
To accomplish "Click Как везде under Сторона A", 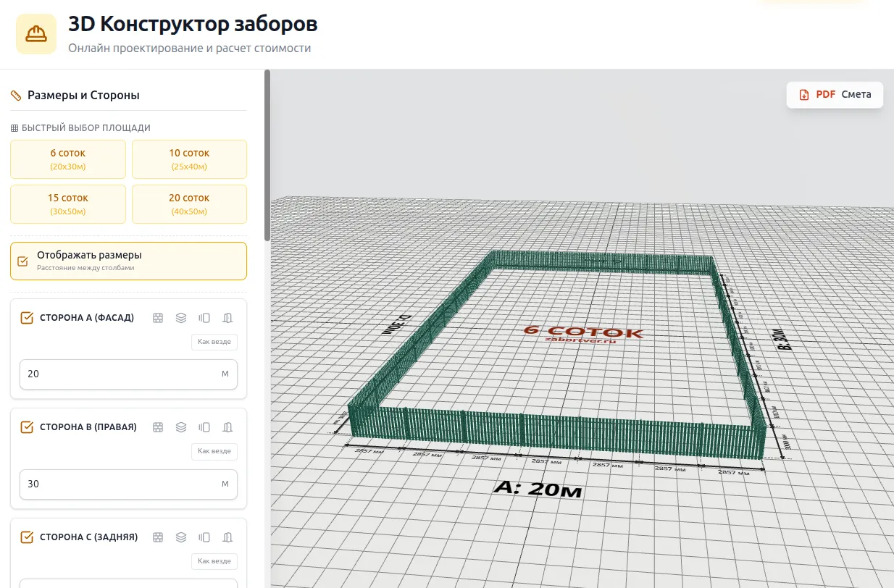I will tap(214, 342).
